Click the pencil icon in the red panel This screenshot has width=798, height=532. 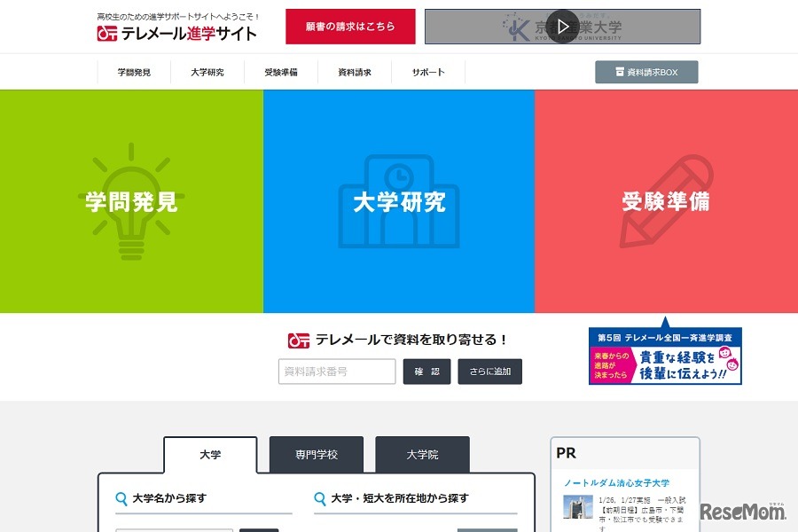(666, 201)
